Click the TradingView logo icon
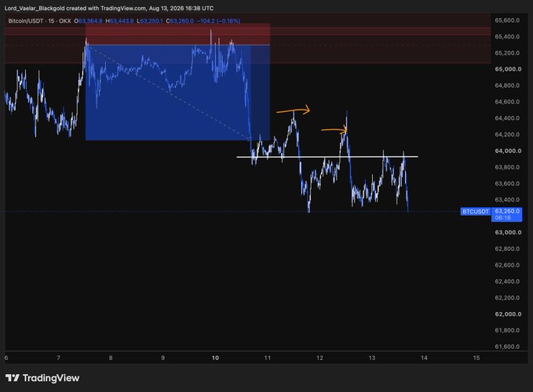This screenshot has width=533, height=392. [13, 378]
